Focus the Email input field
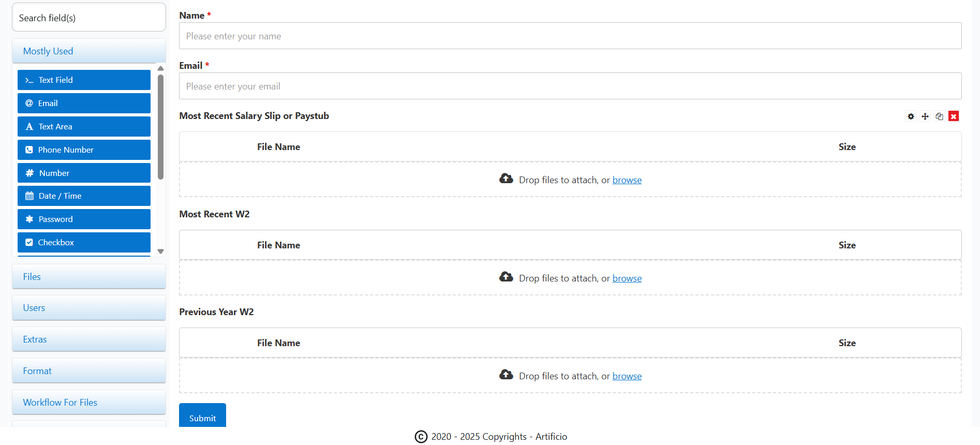This screenshot has height=445, width=980. [x=570, y=86]
